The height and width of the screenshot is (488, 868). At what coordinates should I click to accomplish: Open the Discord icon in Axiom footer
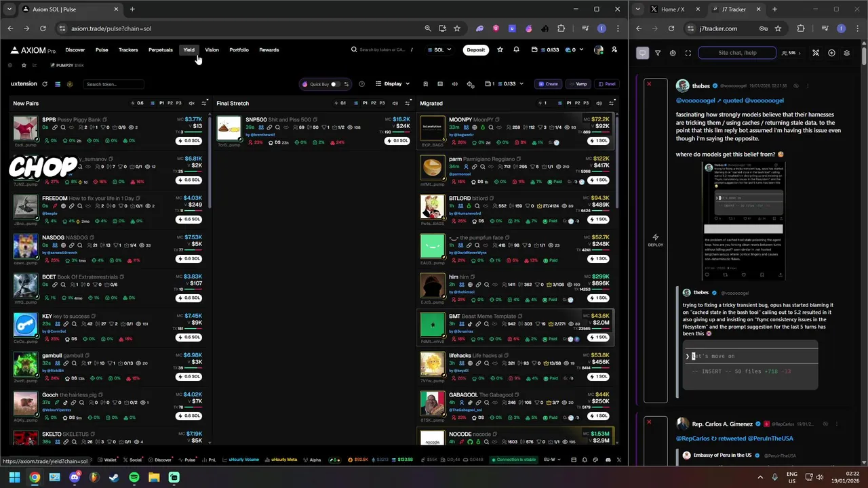coord(608,460)
